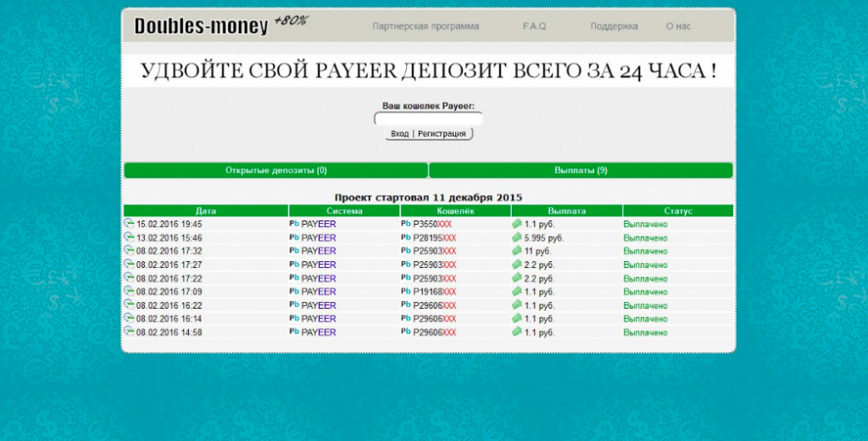Open the О нас page

(x=678, y=26)
